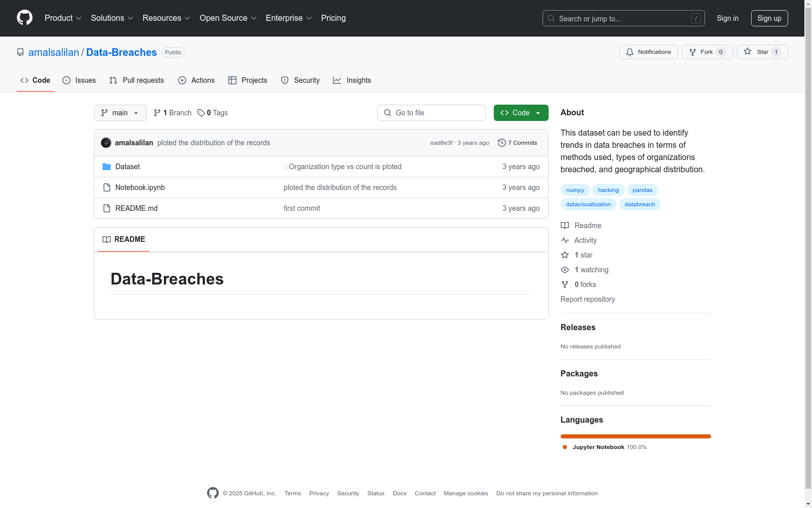Image resolution: width=812 pixels, height=508 pixels.
Task: Click the datavisualization topic tag
Action: click(589, 204)
